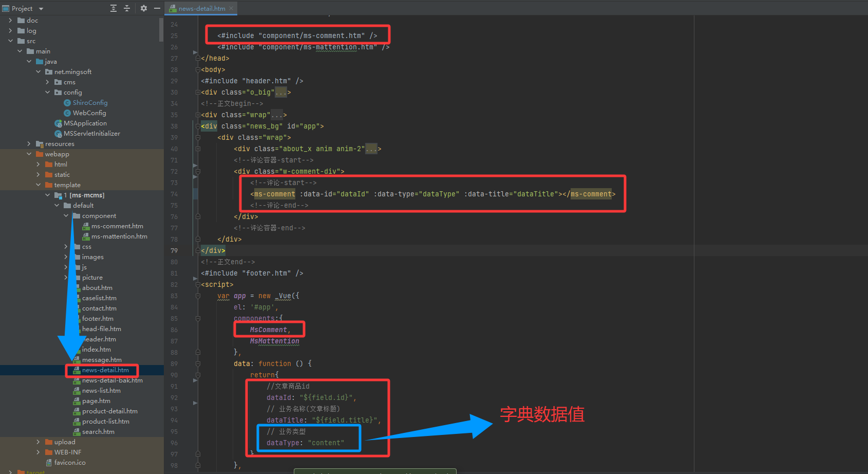Click the favicon.ico file icon

(49, 463)
